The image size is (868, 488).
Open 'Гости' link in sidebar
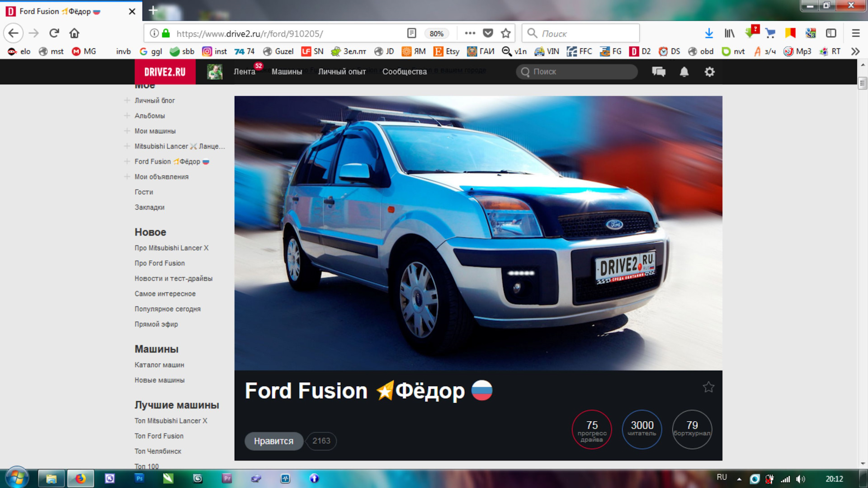click(x=144, y=192)
